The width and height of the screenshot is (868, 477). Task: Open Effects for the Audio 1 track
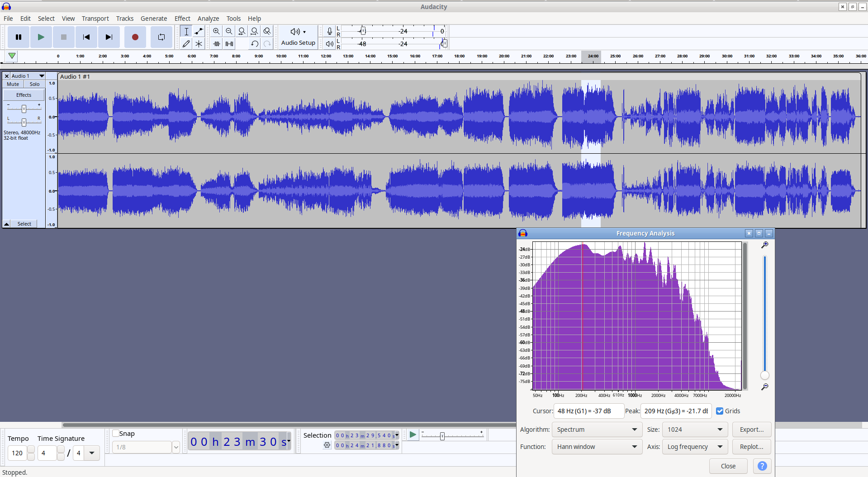[24, 95]
